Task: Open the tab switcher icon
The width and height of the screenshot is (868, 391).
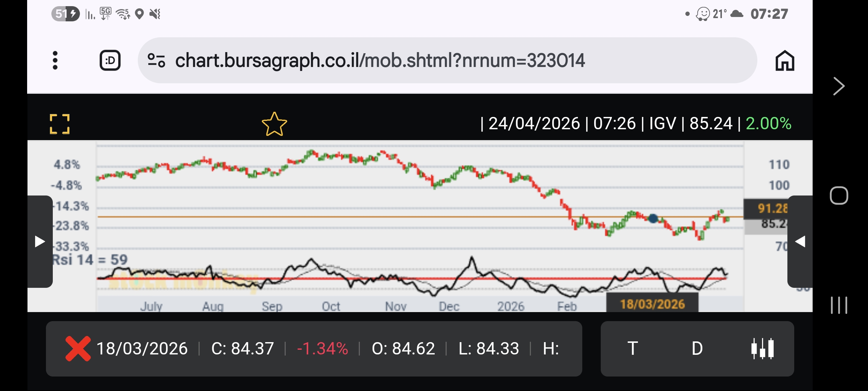Action: pos(110,60)
